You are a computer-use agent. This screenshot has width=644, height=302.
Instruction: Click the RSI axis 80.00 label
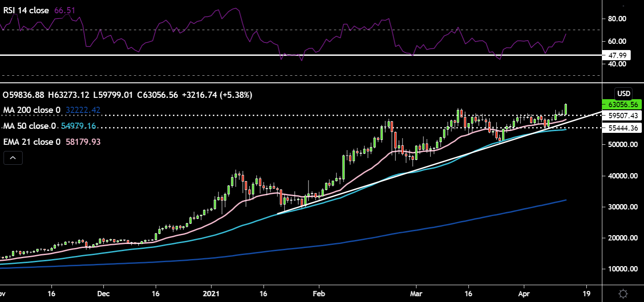coord(616,19)
